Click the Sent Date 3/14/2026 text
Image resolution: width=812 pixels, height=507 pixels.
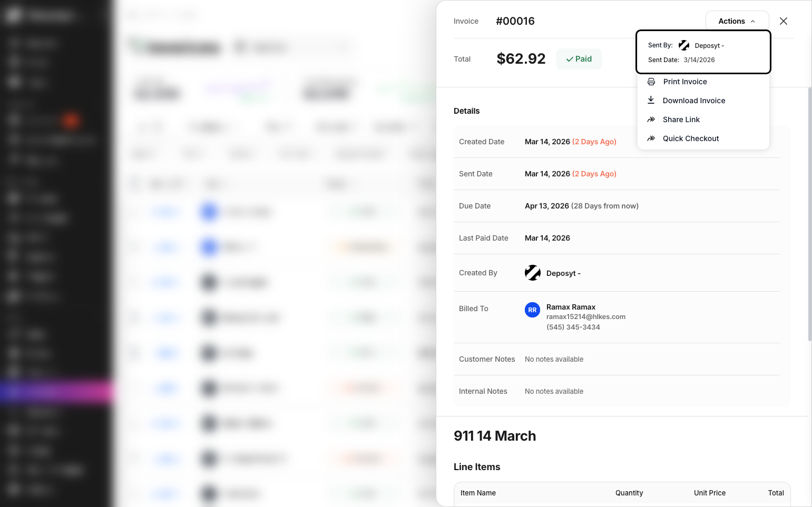699,60
